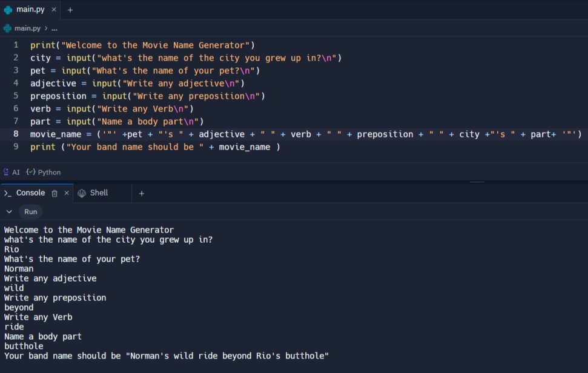Screen dimensions: 588x373
Task: Click line number 8 in gutter
Action: pos(16,134)
